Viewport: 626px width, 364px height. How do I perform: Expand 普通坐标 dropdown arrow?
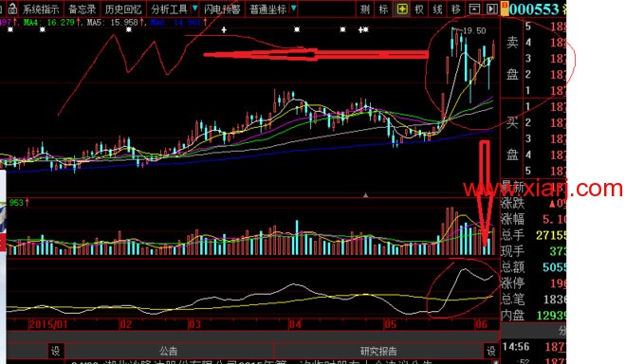[293, 8]
